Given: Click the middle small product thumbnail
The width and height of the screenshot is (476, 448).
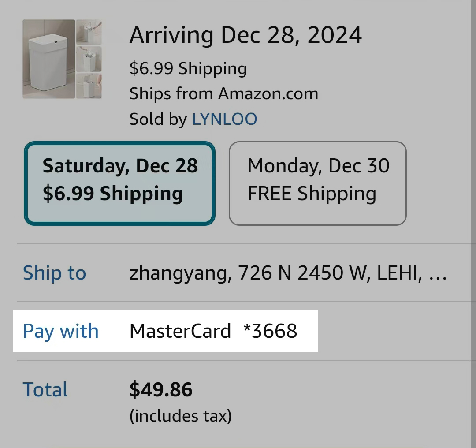Looking at the screenshot, I should [x=89, y=59].
